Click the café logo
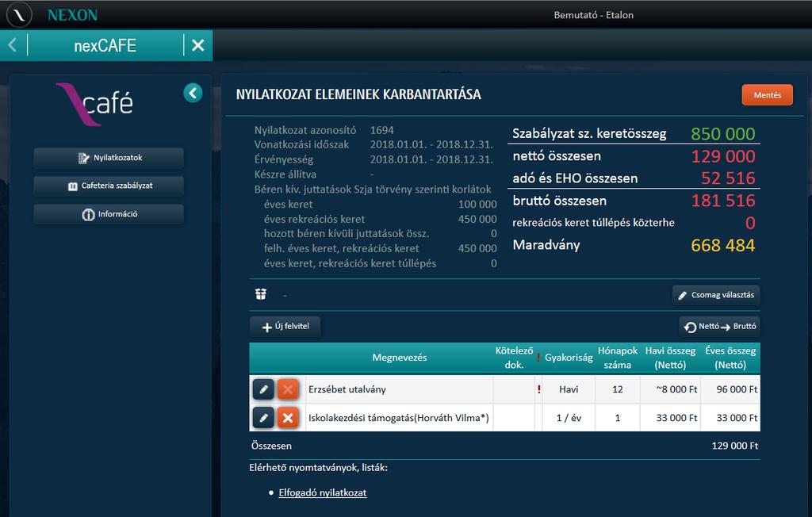 (95, 104)
